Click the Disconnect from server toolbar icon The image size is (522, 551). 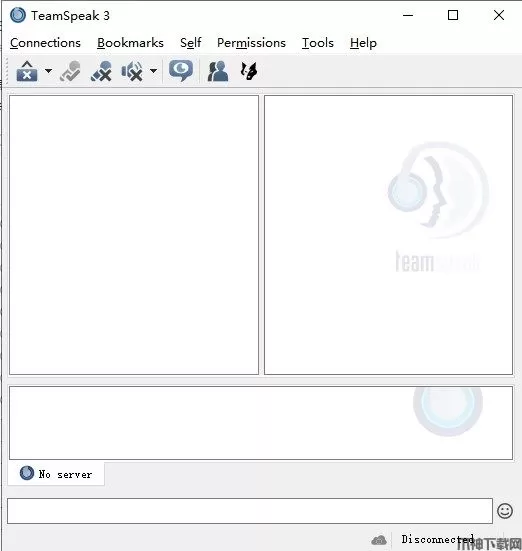[x=27, y=71]
